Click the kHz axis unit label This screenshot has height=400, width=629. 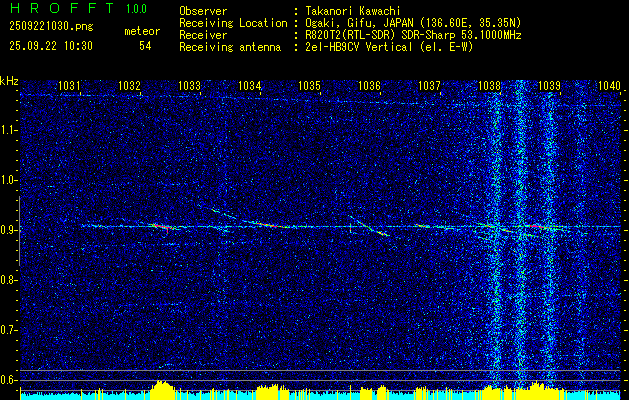tap(9, 81)
